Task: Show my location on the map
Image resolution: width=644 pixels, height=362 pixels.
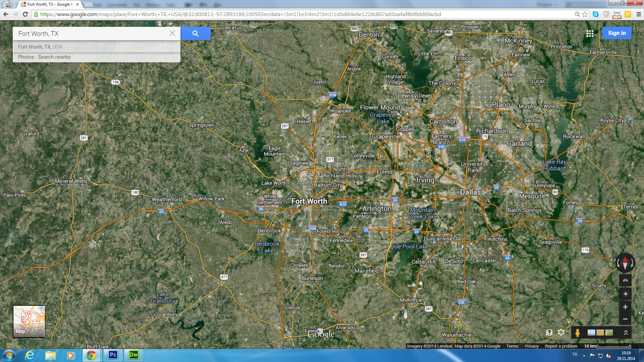Action: (625, 294)
